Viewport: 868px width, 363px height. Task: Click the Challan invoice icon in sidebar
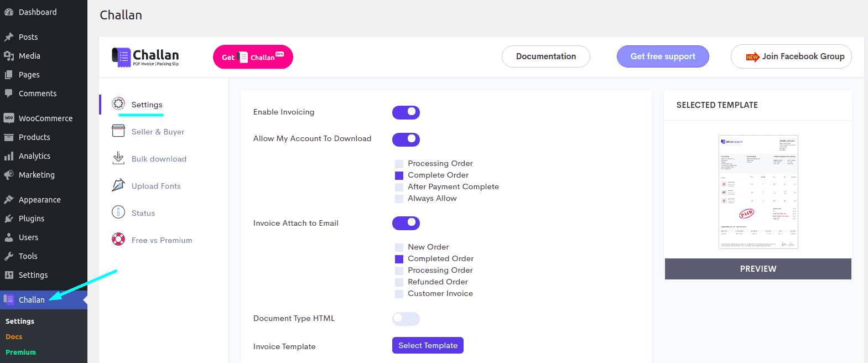tap(9, 299)
